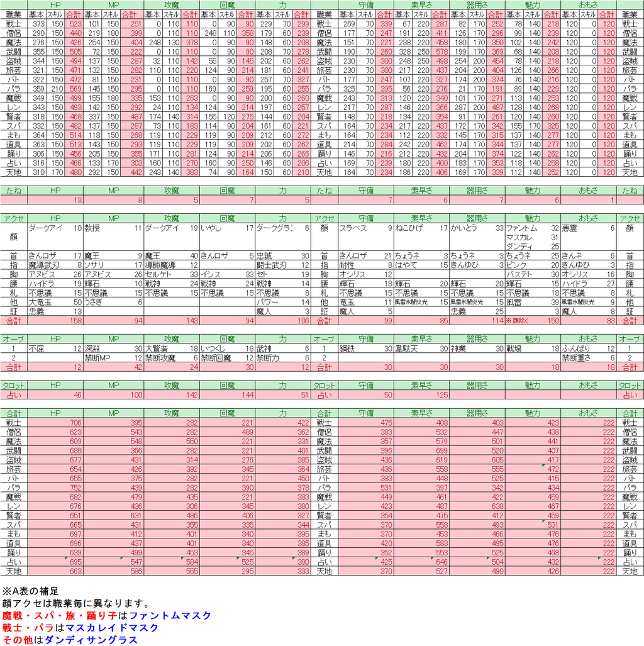This screenshot has height=646, width=644.
Task: Click the blue マスカレイドマスク text
Action: (112, 628)
